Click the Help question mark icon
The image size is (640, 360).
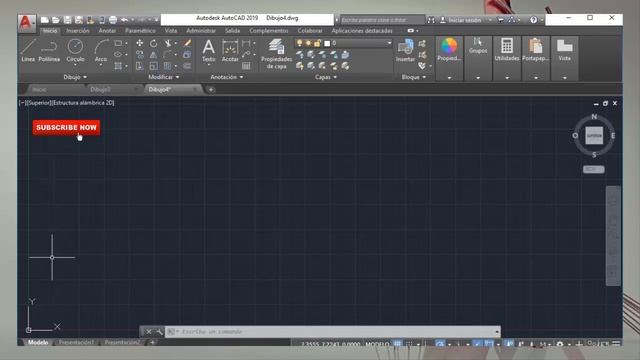(x=533, y=20)
